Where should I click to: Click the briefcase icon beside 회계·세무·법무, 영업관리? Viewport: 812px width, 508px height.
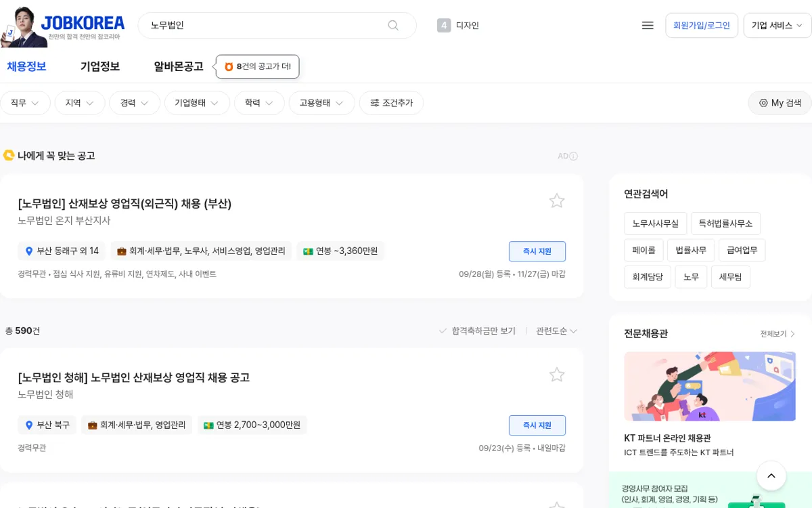point(93,425)
